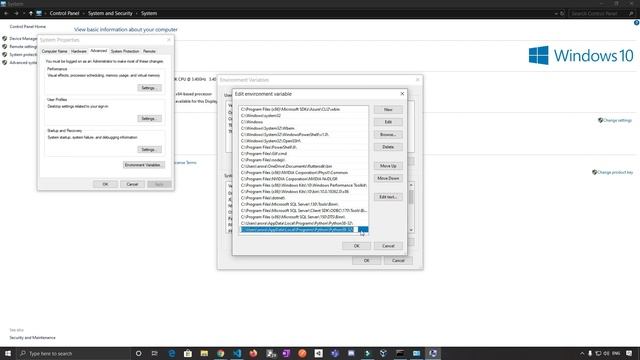Click the System variables list scrollbar
This screenshot has height=360, width=640.
(411, 208)
